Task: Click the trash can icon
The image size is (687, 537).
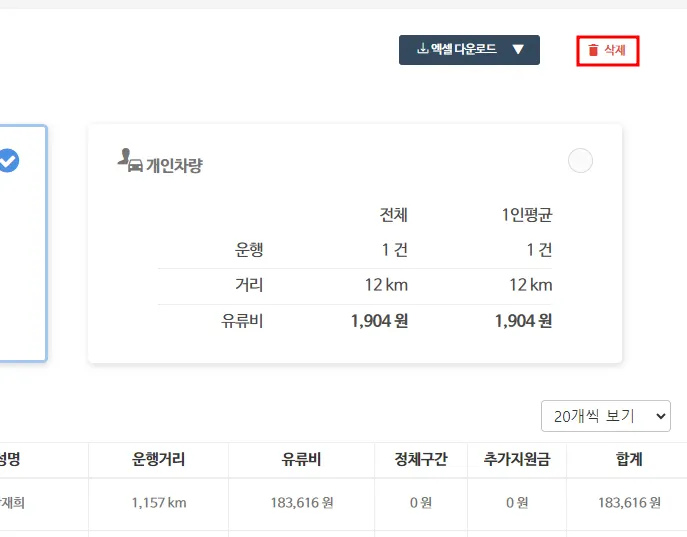Action: tap(593, 50)
